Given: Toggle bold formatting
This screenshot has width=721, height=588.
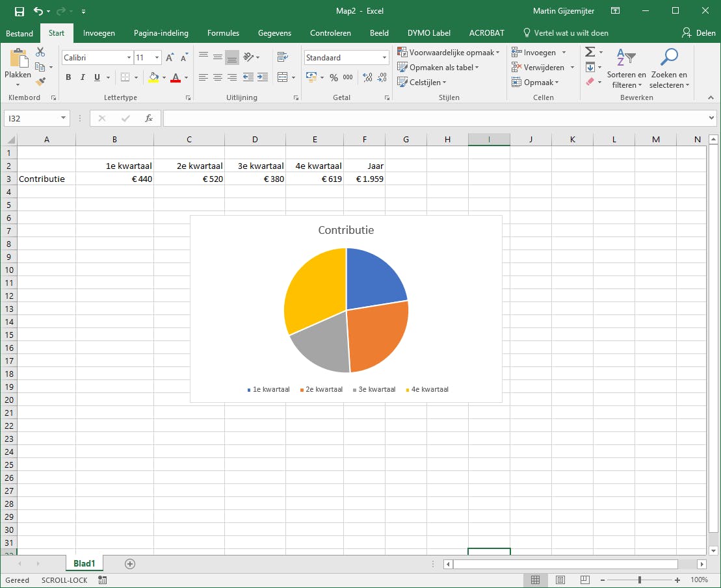Looking at the screenshot, I should [68, 77].
